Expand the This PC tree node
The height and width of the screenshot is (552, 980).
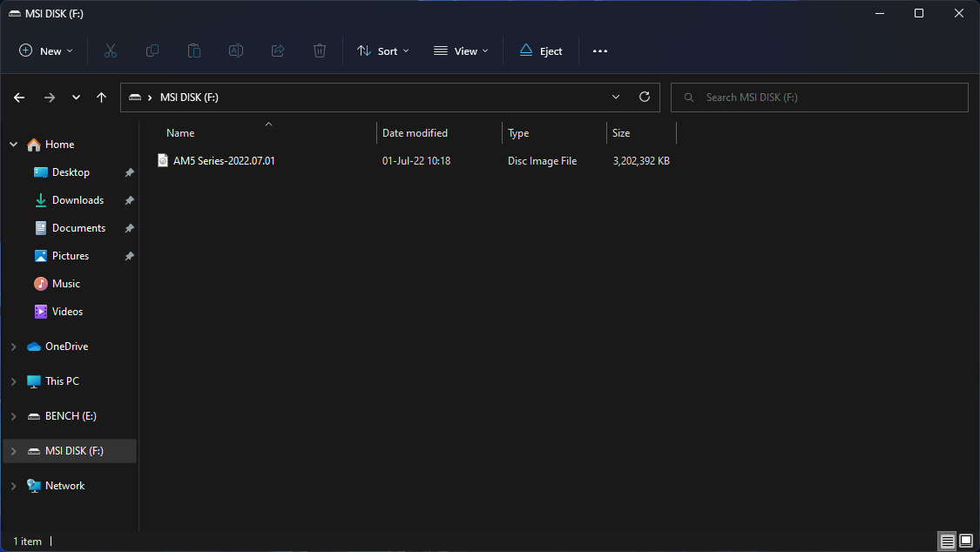(14, 380)
